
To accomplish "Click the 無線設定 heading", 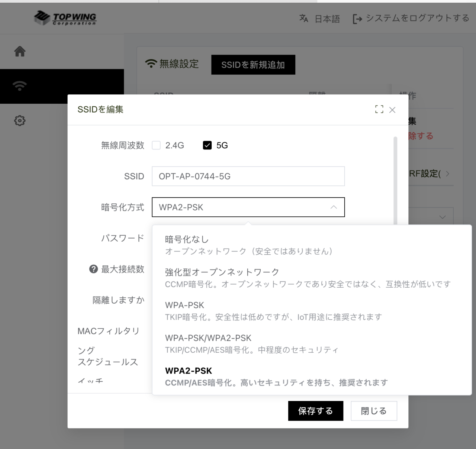I will [x=179, y=64].
